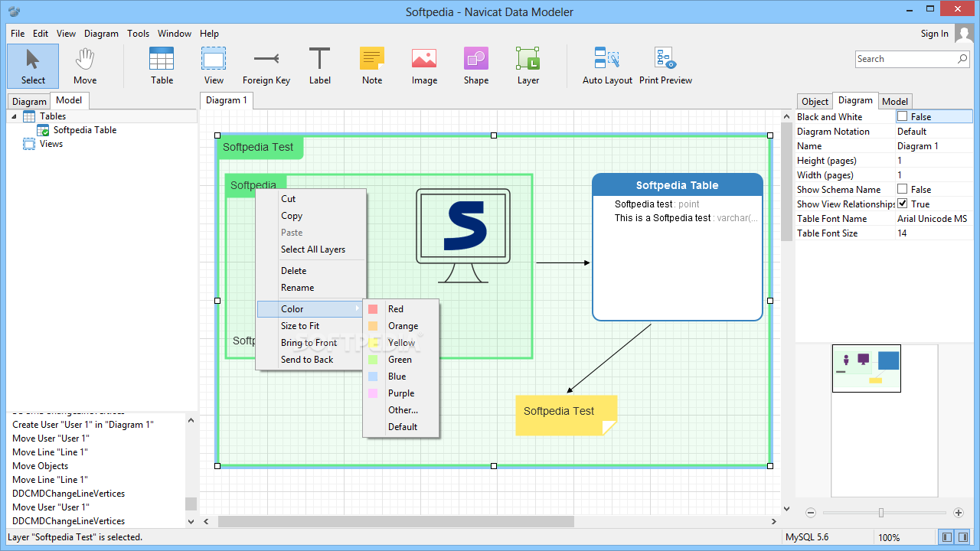The height and width of the screenshot is (551, 980).
Task: Collapse the Tables tree node
Action: click(x=14, y=116)
